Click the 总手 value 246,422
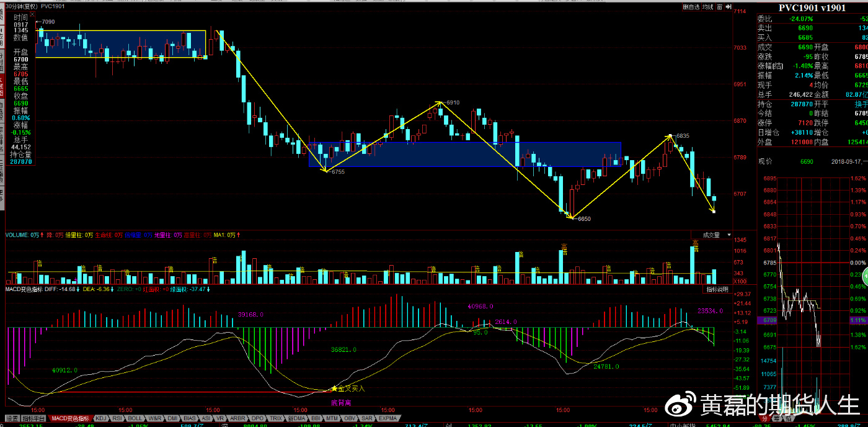Viewport: 868px width, 427px height. 801,94
